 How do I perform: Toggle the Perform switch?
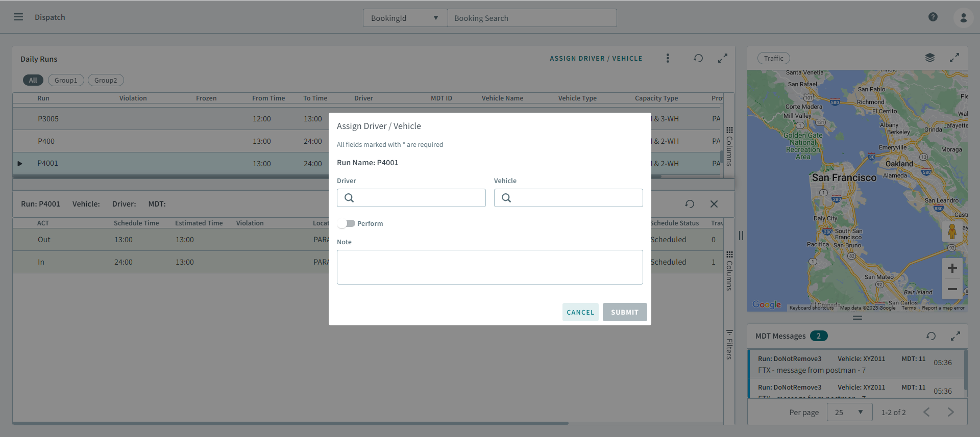tap(347, 223)
